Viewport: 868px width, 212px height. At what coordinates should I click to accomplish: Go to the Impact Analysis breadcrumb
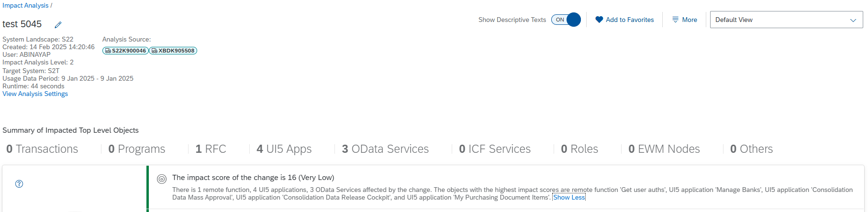tap(25, 5)
